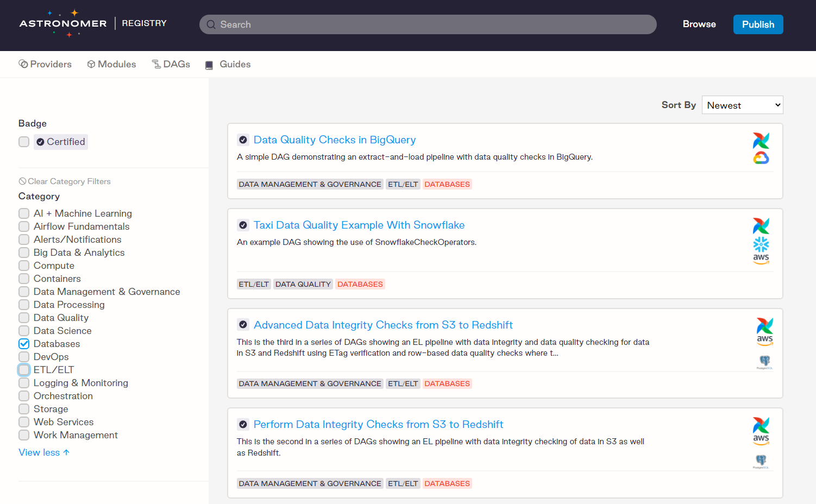The height and width of the screenshot is (504, 816).
Task: Click certified badge on BigQuery card
Action: coord(243,140)
